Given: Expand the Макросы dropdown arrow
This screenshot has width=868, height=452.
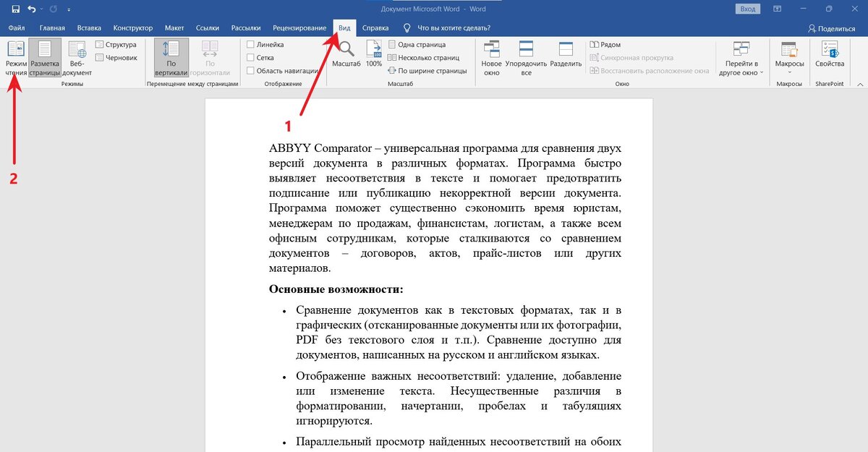Looking at the screenshot, I should [789, 72].
